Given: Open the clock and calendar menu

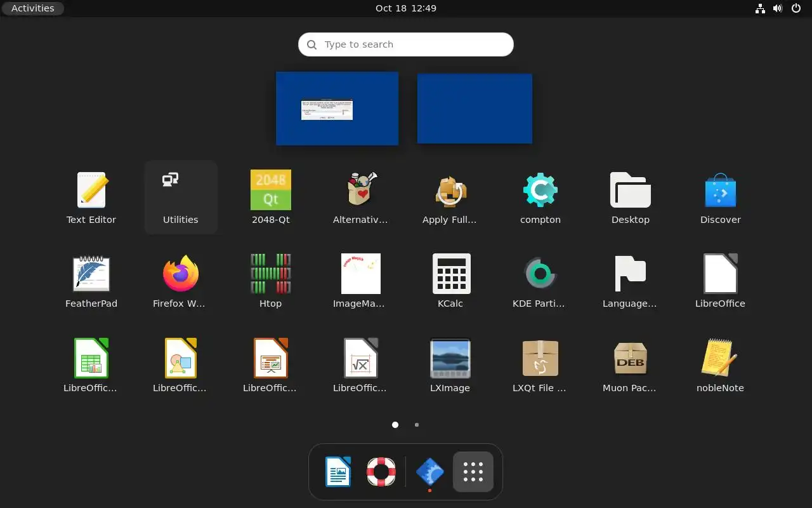Looking at the screenshot, I should pyautogui.click(x=406, y=8).
